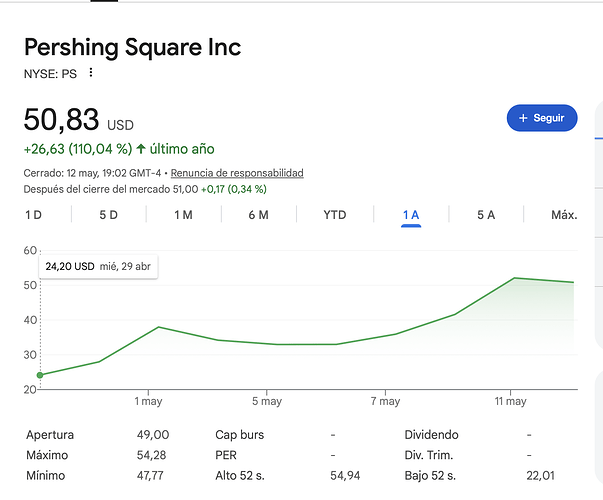603x500 pixels.
Task: Click the Alto 52 s. value 54,94
Action: click(345, 476)
